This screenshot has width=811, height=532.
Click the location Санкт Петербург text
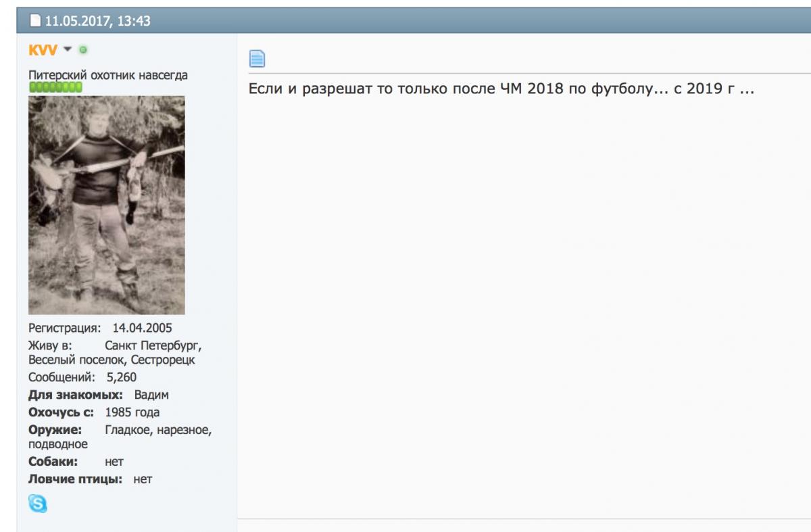[x=153, y=345]
